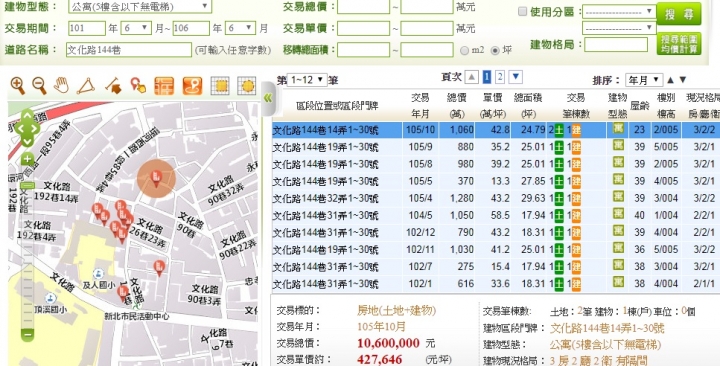Viewport: 720px width, 366px height.
Task: Click the 寓 apartment icon in 102/12 row
Action: click(618, 231)
